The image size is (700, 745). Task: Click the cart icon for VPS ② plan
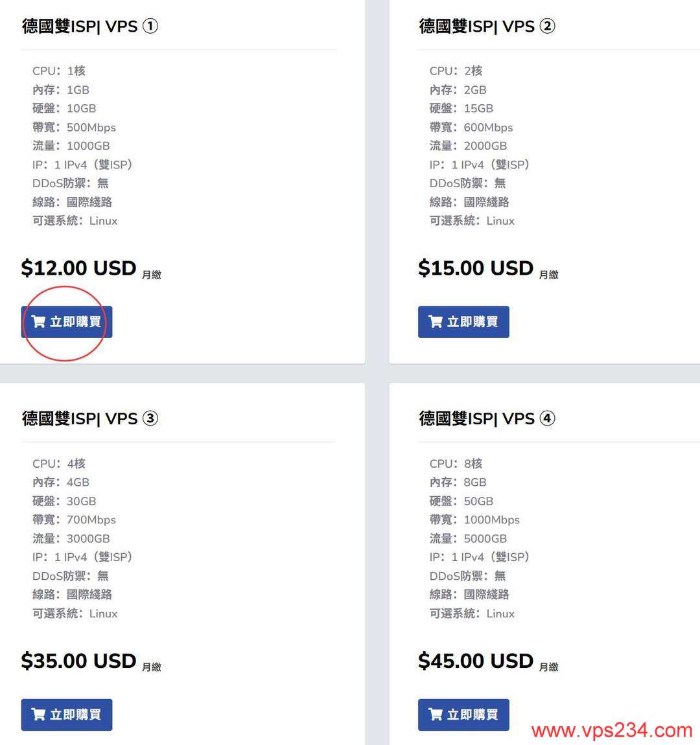(436, 322)
